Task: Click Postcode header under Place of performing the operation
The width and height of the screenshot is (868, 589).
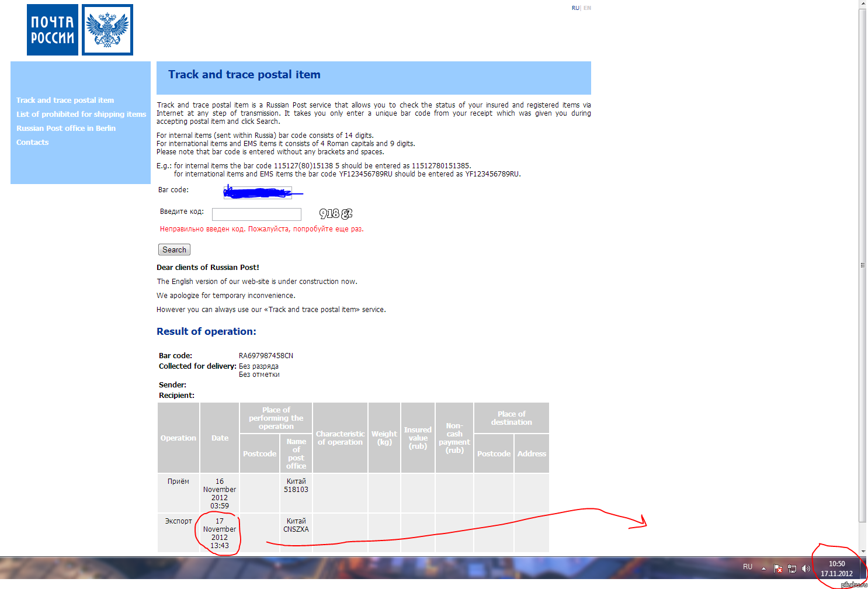Action: (x=260, y=453)
